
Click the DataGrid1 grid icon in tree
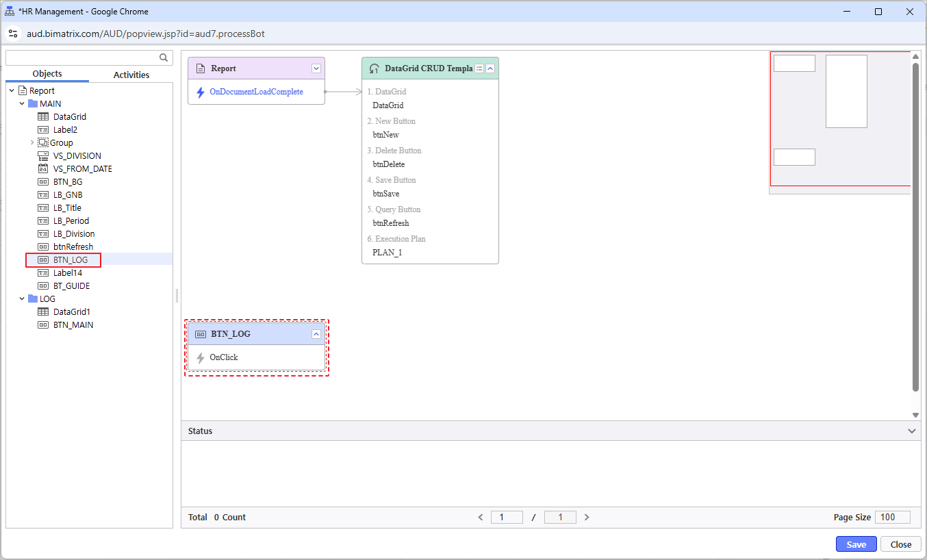tap(43, 312)
